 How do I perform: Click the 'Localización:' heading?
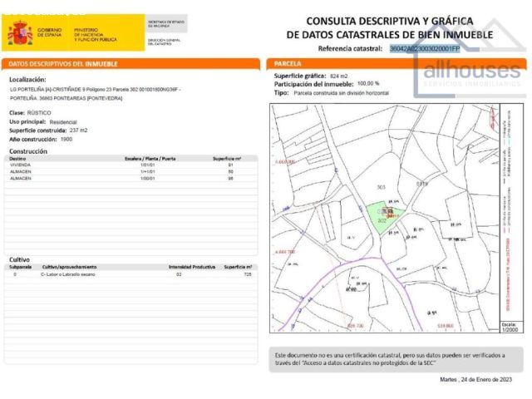27,80
